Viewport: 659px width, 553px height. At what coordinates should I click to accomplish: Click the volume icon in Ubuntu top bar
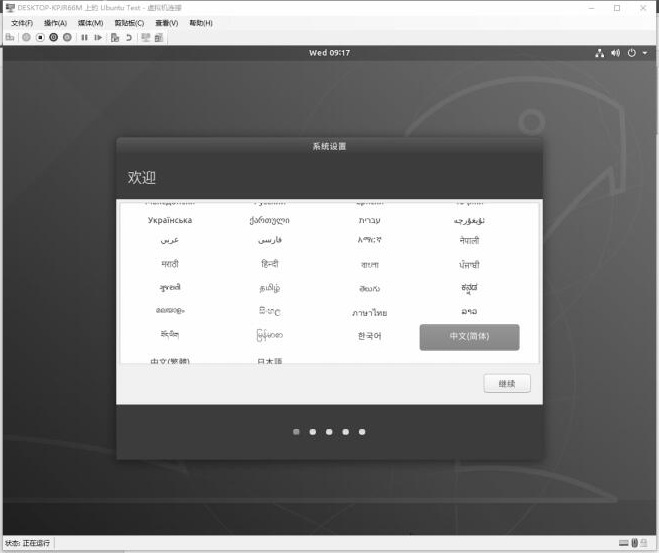[615, 53]
